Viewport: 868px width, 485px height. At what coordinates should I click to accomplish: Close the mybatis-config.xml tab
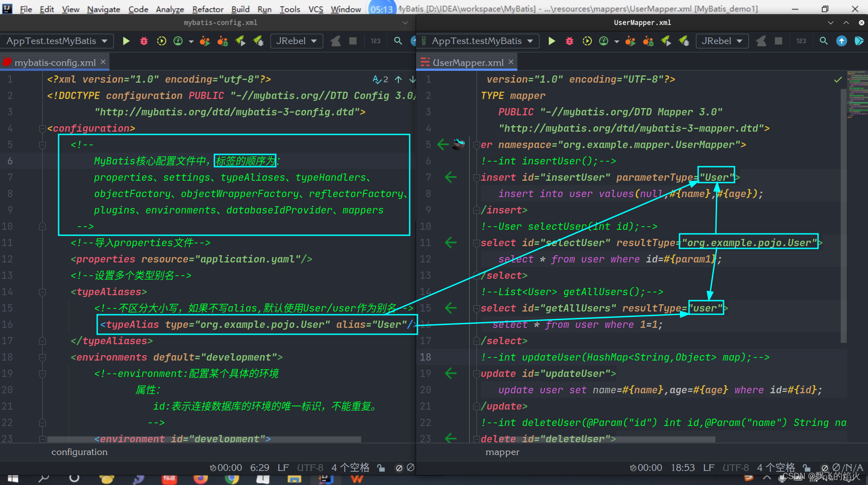pos(103,62)
